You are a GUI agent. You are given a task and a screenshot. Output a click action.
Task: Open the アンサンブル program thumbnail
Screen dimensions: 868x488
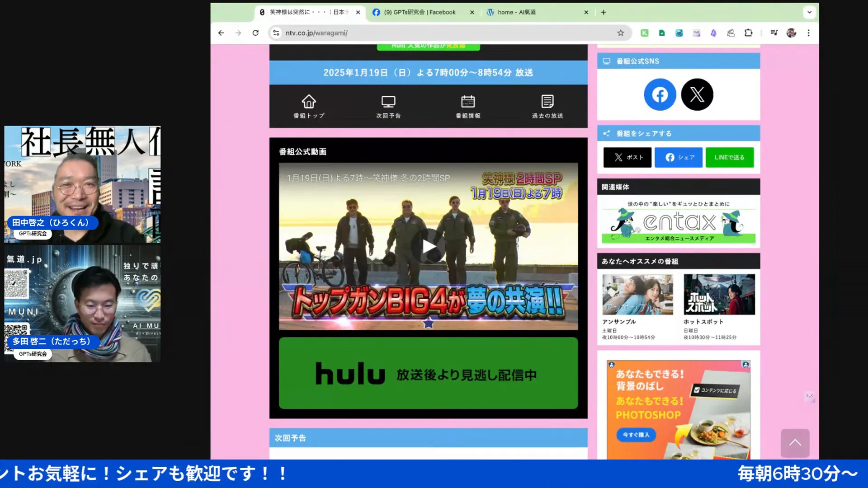(637, 294)
